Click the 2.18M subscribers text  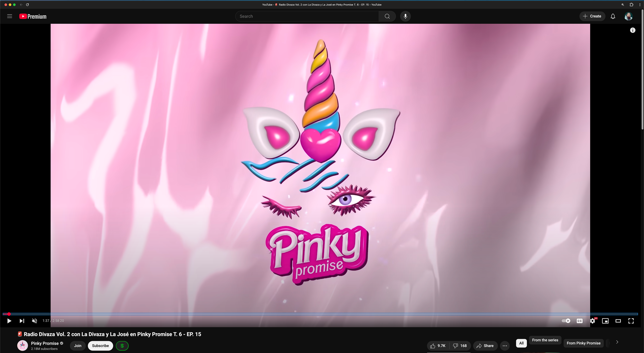click(x=44, y=349)
